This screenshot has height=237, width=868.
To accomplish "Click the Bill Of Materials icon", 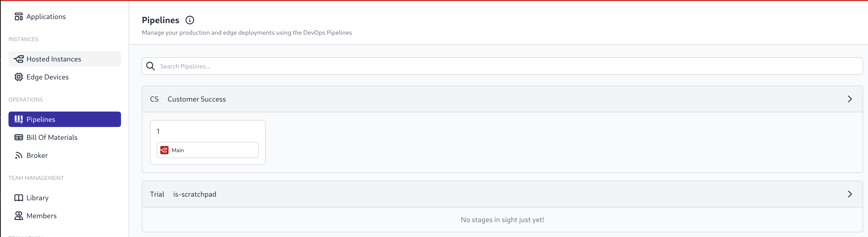I will 18,137.
